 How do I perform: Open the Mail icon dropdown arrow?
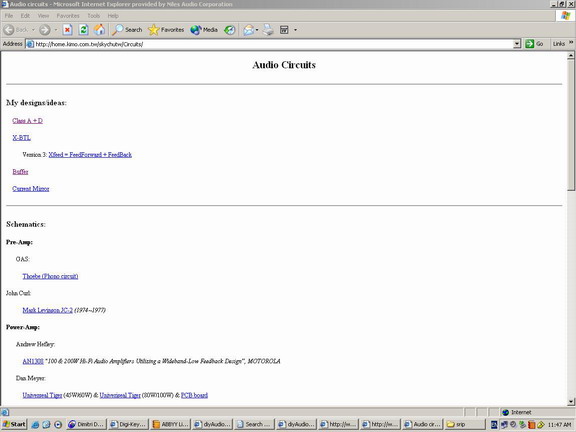(257, 30)
